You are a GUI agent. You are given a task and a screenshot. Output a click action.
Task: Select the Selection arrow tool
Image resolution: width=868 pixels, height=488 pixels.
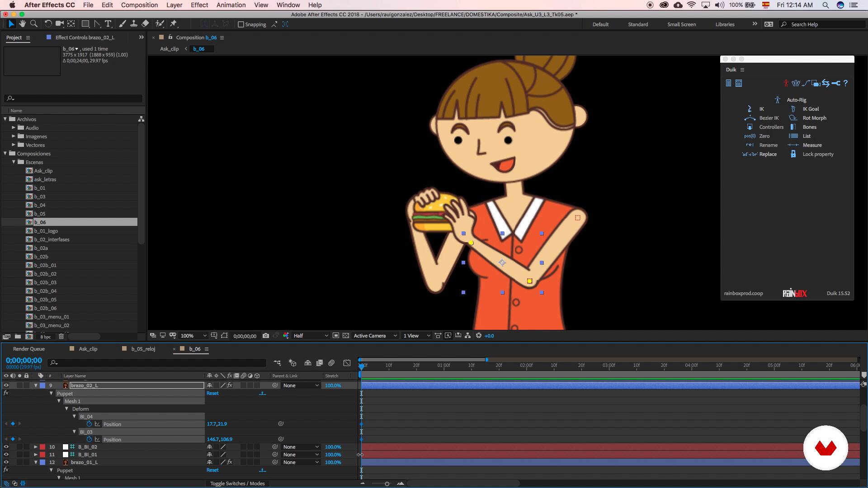tap(11, 24)
